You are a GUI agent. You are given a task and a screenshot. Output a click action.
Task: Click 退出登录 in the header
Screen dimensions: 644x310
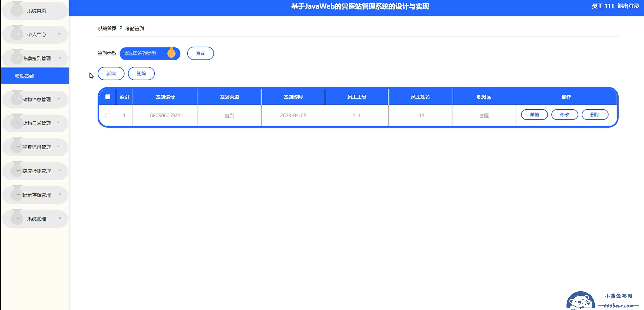[x=628, y=6]
